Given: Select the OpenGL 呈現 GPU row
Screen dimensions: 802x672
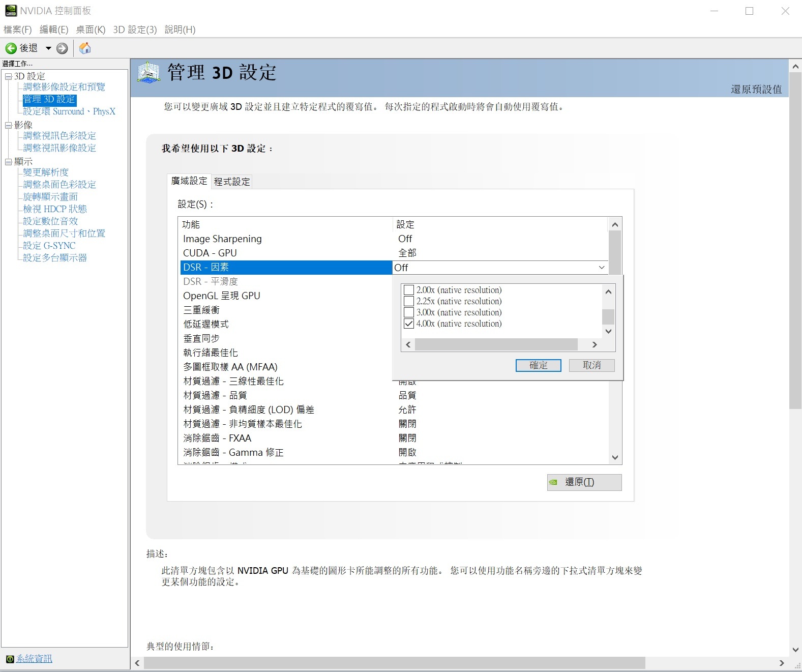Looking at the screenshot, I should click(286, 296).
